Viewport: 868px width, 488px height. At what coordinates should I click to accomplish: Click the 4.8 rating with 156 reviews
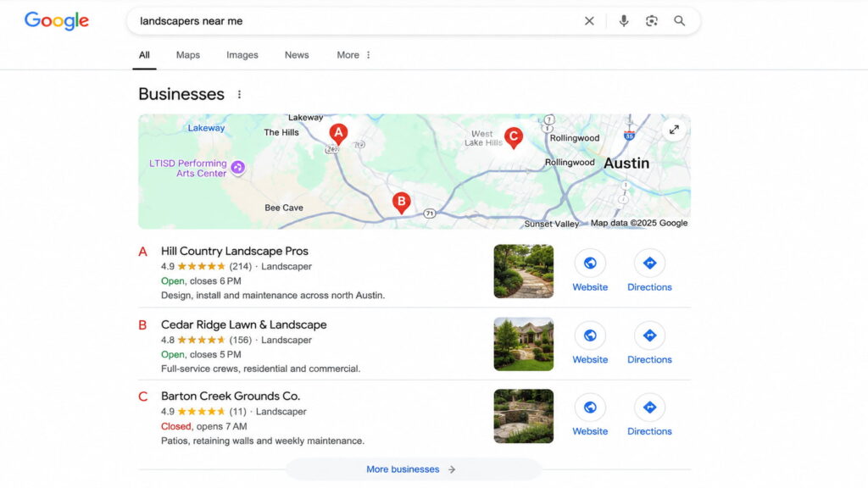(206, 340)
